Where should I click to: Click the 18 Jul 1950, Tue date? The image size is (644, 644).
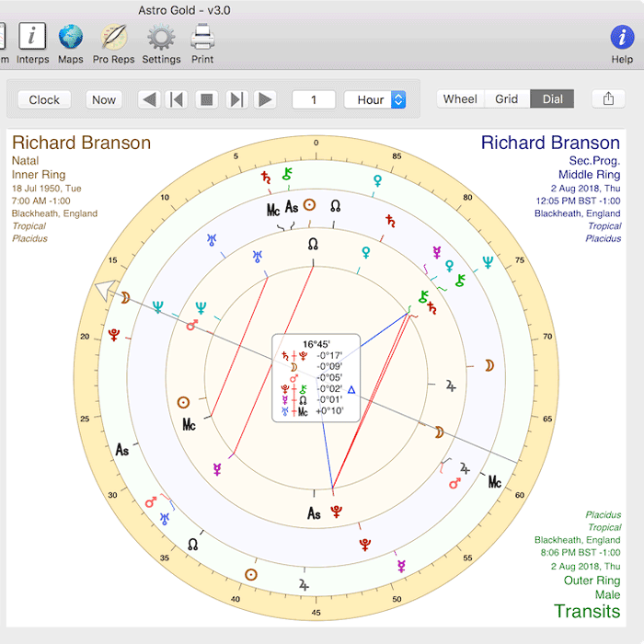pos(46,189)
